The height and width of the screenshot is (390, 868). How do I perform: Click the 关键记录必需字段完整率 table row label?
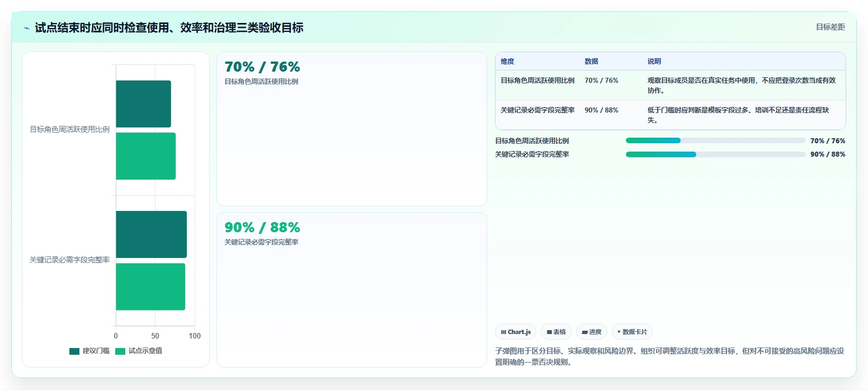coord(537,110)
